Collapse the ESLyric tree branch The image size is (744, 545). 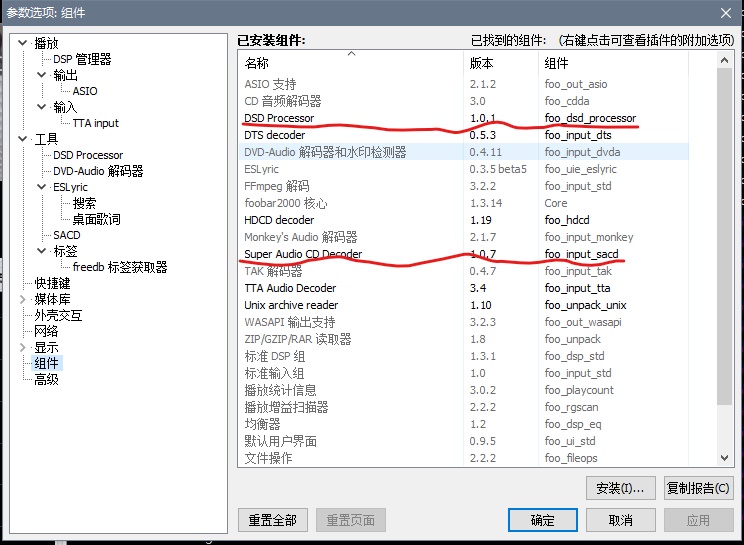tap(42, 187)
